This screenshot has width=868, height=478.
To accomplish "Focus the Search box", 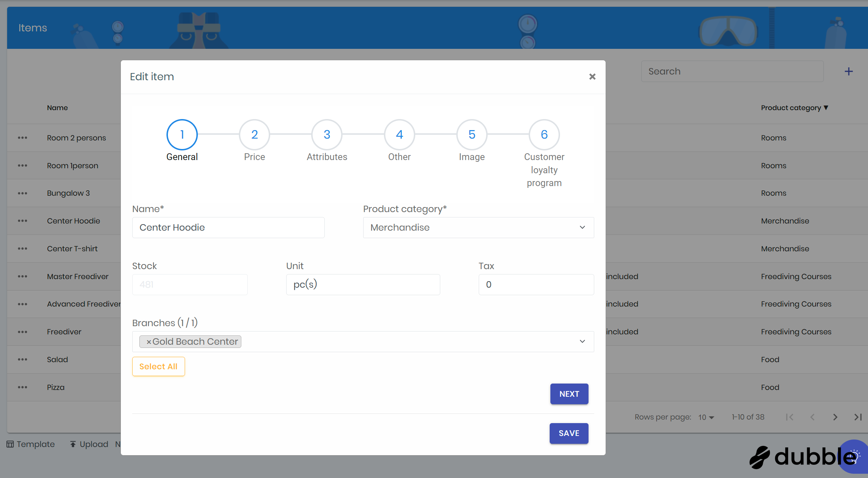I will click(x=732, y=71).
